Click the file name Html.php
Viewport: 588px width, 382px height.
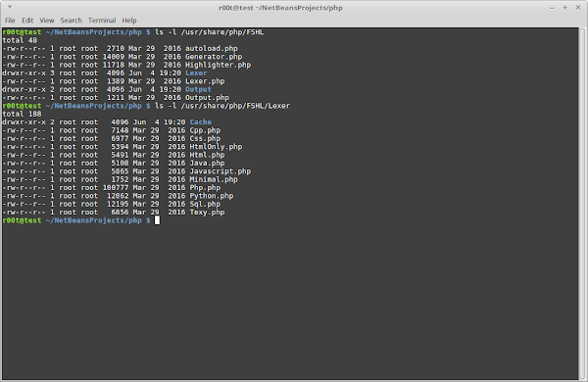pos(208,155)
